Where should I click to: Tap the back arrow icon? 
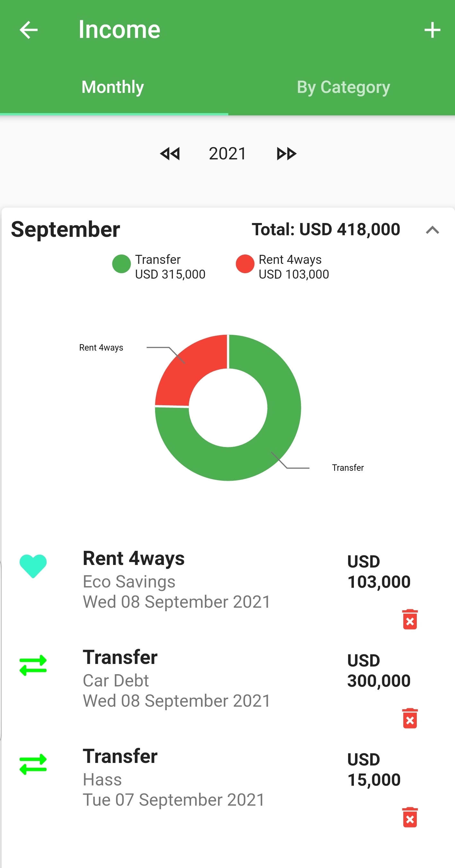click(x=29, y=30)
